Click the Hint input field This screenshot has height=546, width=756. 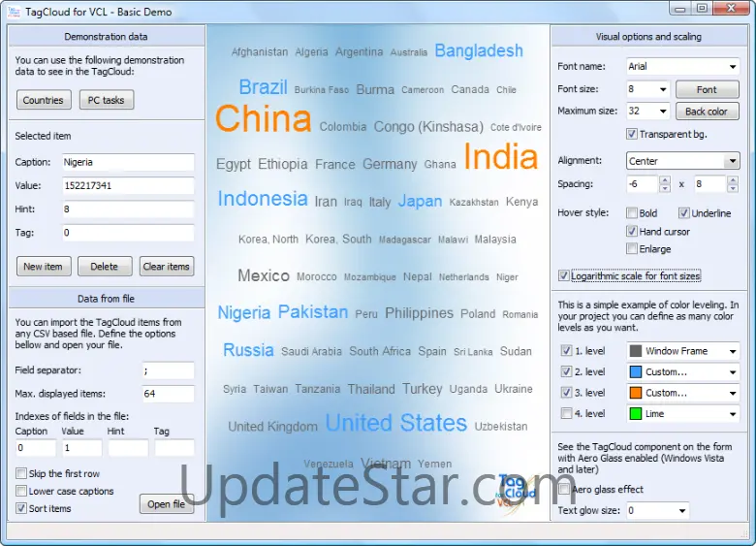click(128, 209)
